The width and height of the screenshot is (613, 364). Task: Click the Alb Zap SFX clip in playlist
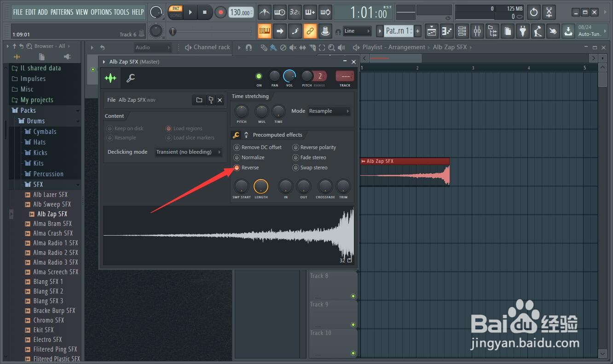tap(405, 172)
